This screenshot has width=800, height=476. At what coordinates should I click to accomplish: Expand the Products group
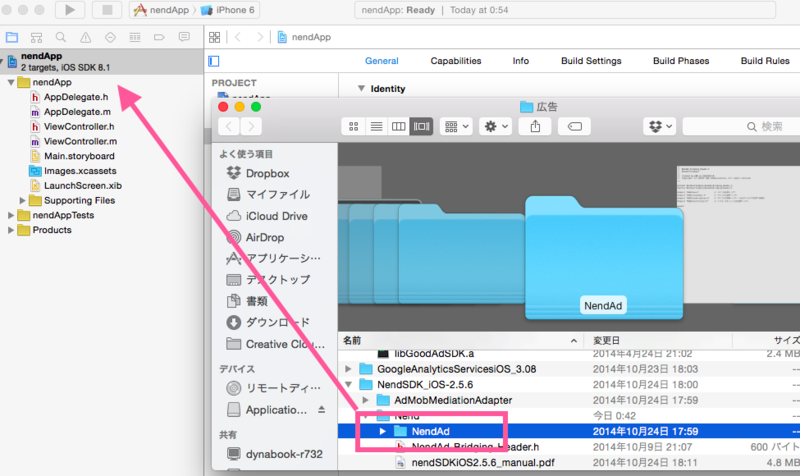[x=11, y=230]
